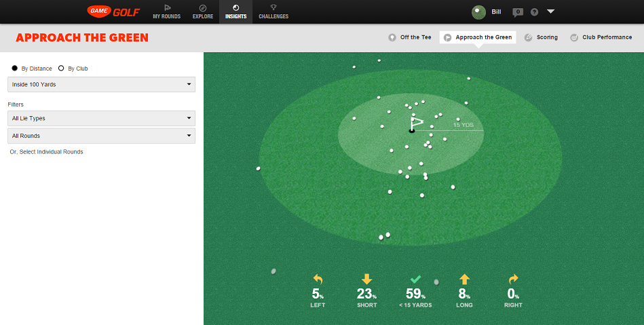Viewport: 644px width, 325px height.
Task: Open the Challenges navigation item
Action: point(273,12)
